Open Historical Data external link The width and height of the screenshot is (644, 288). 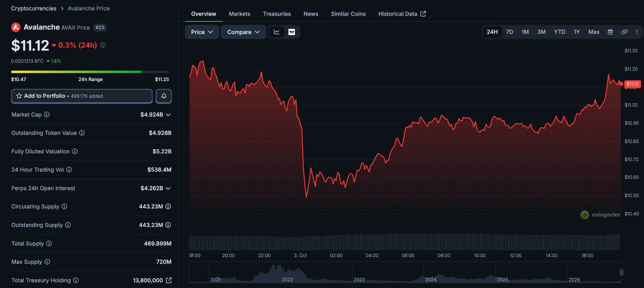pyautogui.click(x=402, y=14)
